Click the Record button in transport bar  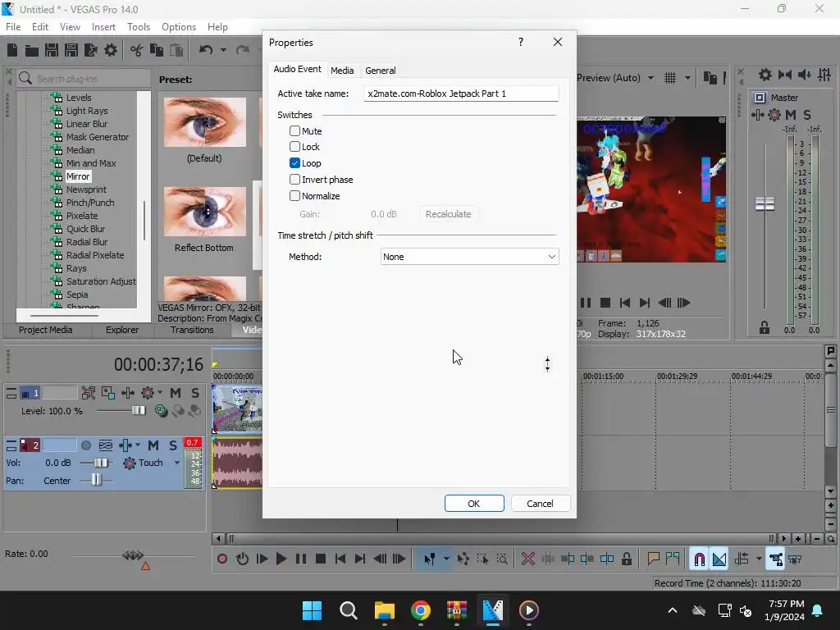coord(221,559)
